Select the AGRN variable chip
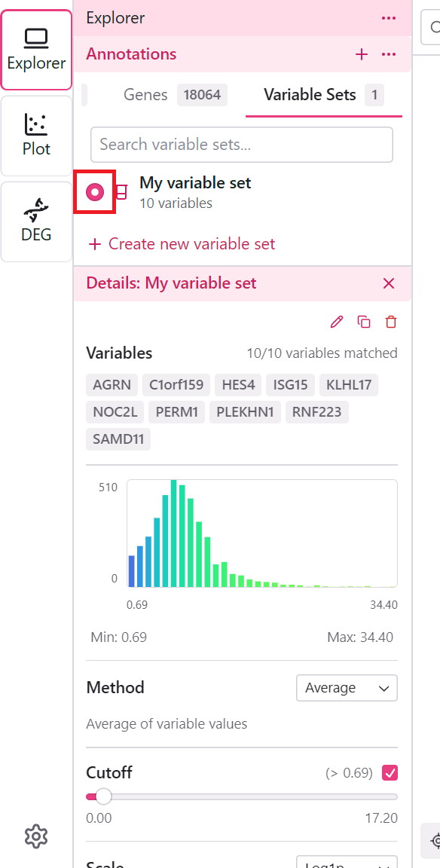The image size is (440, 868). tap(112, 384)
